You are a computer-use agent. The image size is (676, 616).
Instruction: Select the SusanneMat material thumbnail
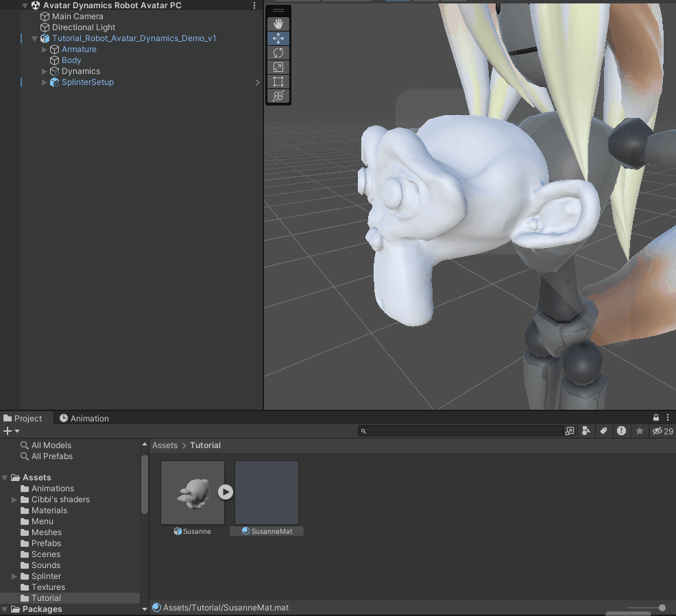[267, 493]
